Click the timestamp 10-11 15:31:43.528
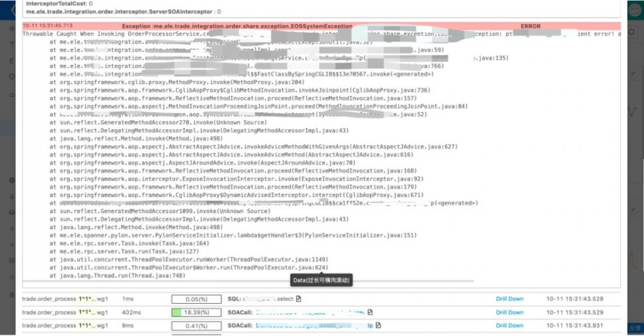644x336 pixels. [574, 299]
